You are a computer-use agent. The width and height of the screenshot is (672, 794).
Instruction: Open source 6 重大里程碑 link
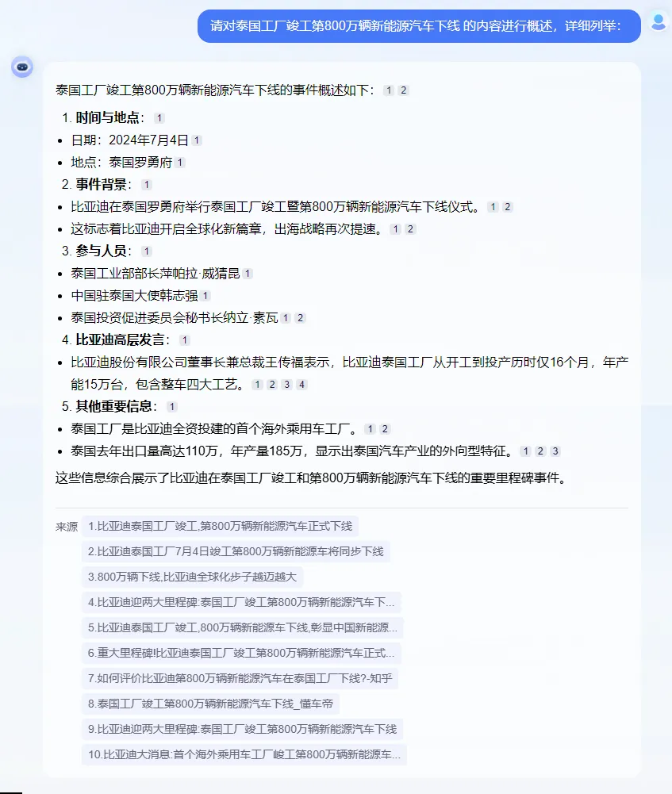241,653
